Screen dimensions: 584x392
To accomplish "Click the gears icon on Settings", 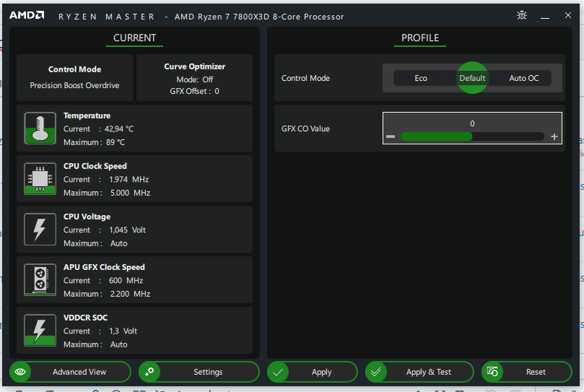I will [x=149, y=372].
